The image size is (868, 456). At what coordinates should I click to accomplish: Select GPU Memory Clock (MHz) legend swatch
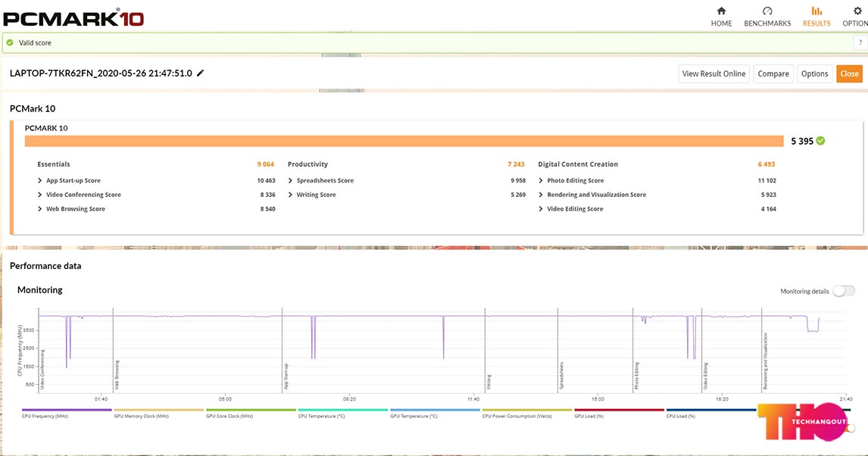click(x=158, y=410)
